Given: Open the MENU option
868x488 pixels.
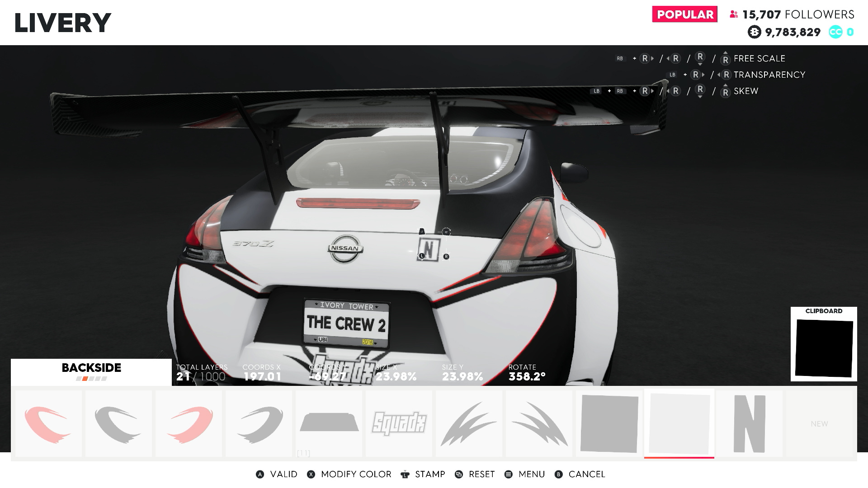Looking at the screenshot, I should 532,474.
